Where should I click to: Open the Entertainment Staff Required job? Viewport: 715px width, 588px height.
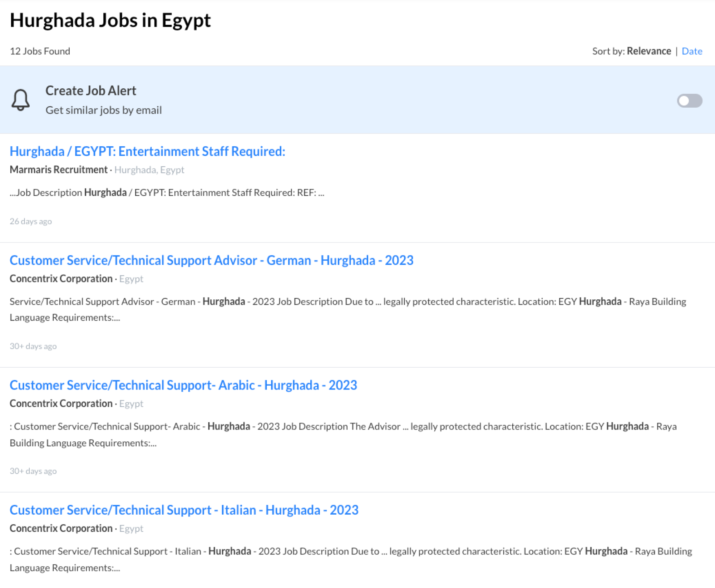147,151
